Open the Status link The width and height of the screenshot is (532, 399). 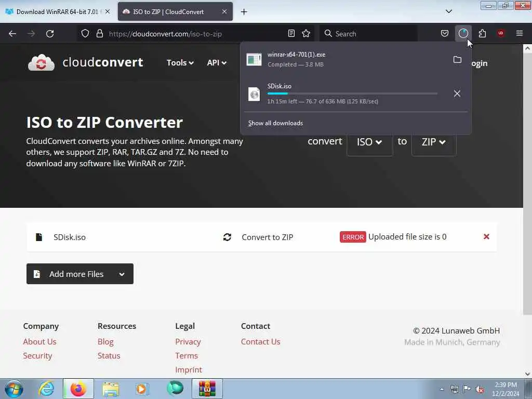(109, 355)
